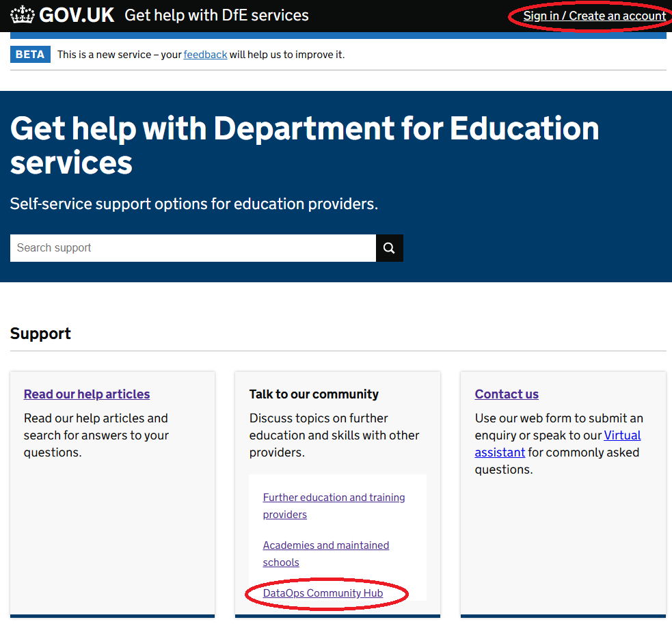Click the Talk to our community heading
Image resolution: width=672 pixels, height=624 pixels.
click(314, 394)
